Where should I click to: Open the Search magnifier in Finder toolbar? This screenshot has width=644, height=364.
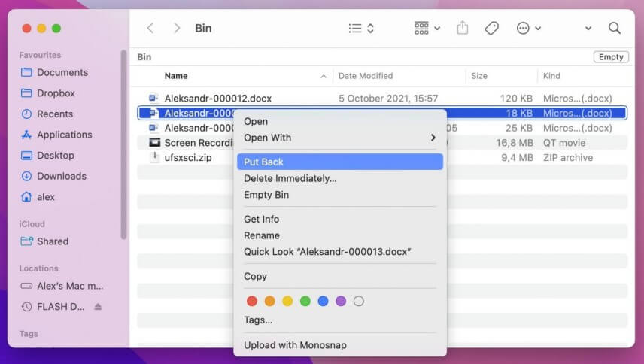pyautogui.click(x=615, y=28)
